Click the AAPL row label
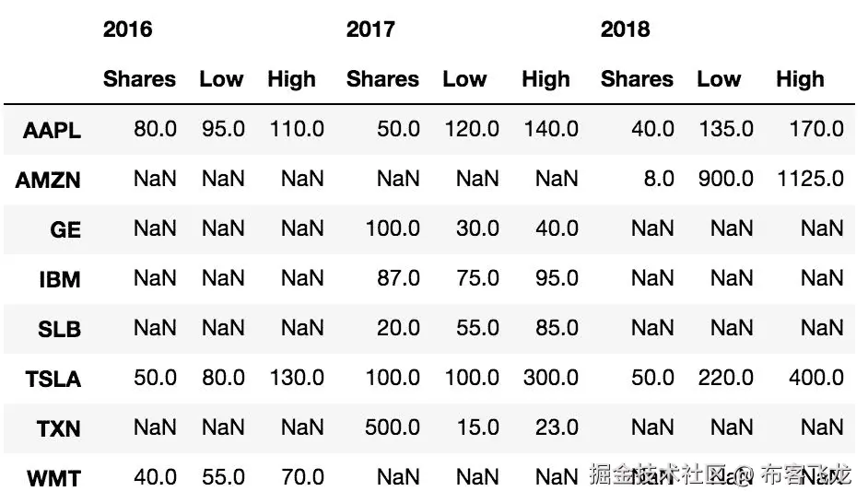868x503 pixels. [53, 130]
